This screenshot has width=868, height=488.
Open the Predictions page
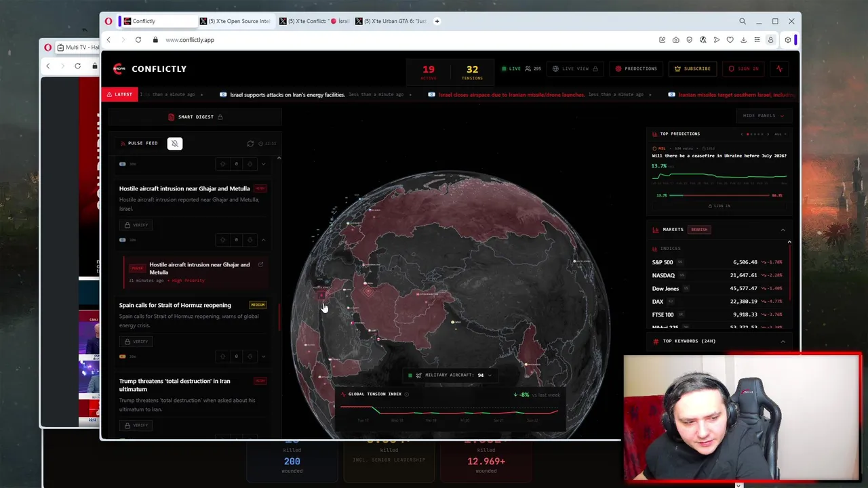click(x=636, y=68)
